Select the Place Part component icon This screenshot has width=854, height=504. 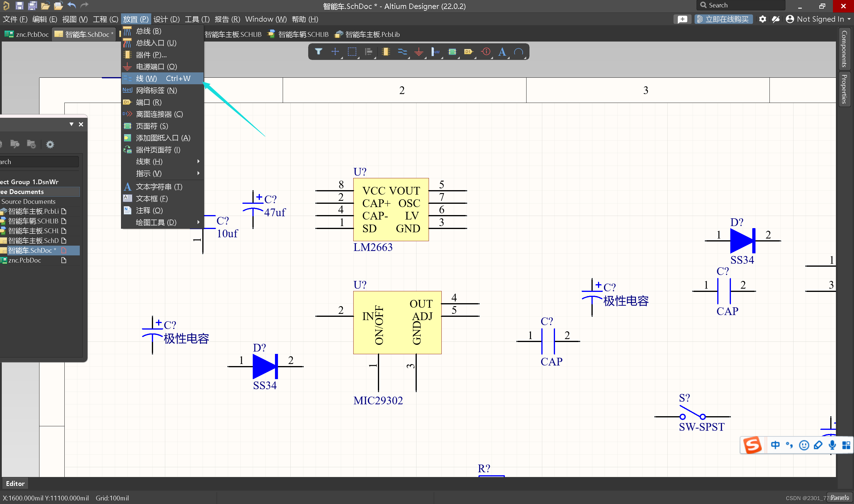pyautogui.click(x=385, y=52)
